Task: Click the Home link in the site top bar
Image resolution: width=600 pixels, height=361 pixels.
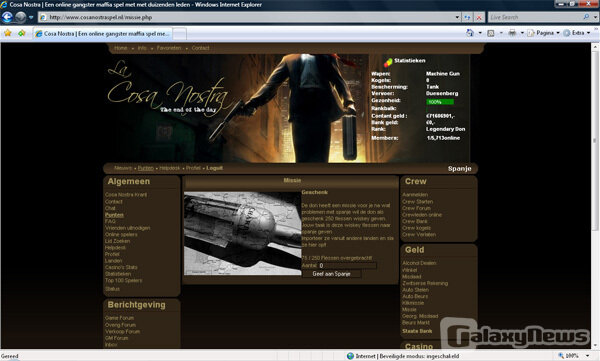Action: tap(121, 48)
